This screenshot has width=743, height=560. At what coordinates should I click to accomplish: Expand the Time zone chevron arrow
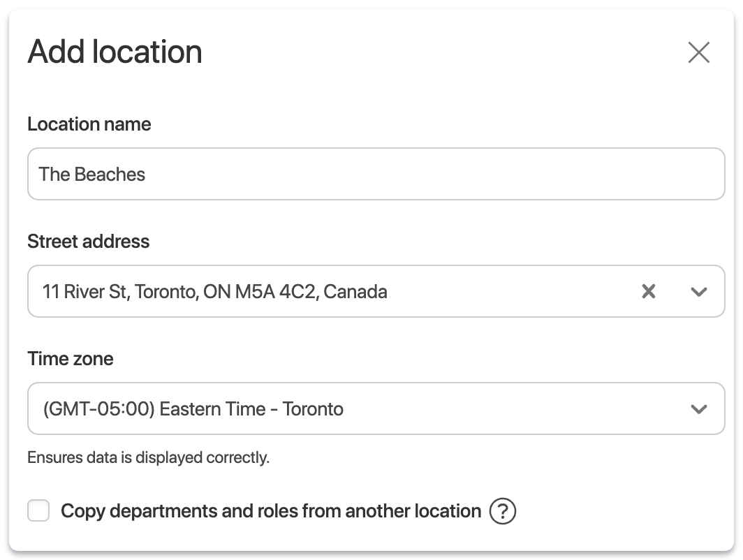698,408
